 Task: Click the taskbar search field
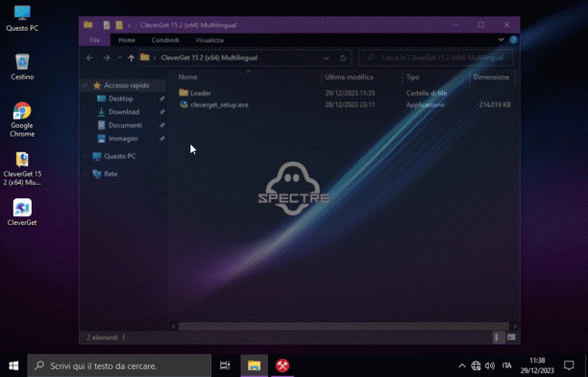coord(119,365)
